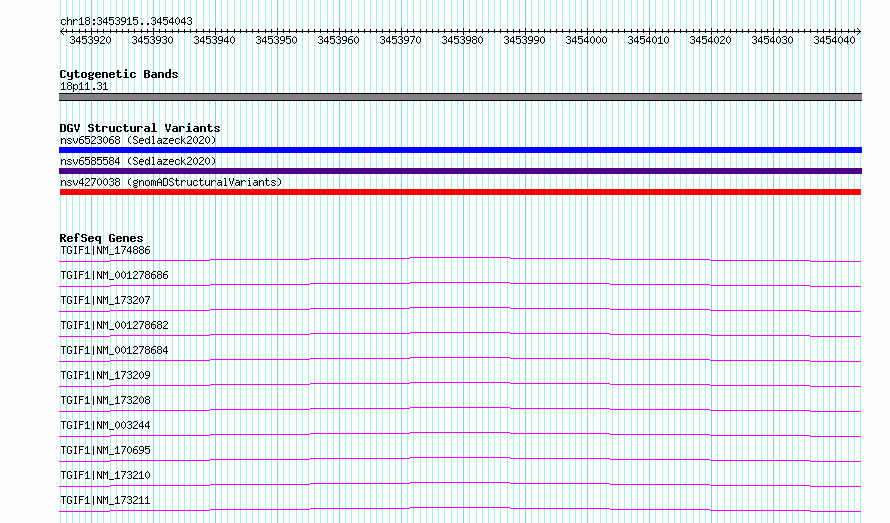Click ruler position 3454040
The height and width of the screenshot is (523, 890).
coord(834,40)
